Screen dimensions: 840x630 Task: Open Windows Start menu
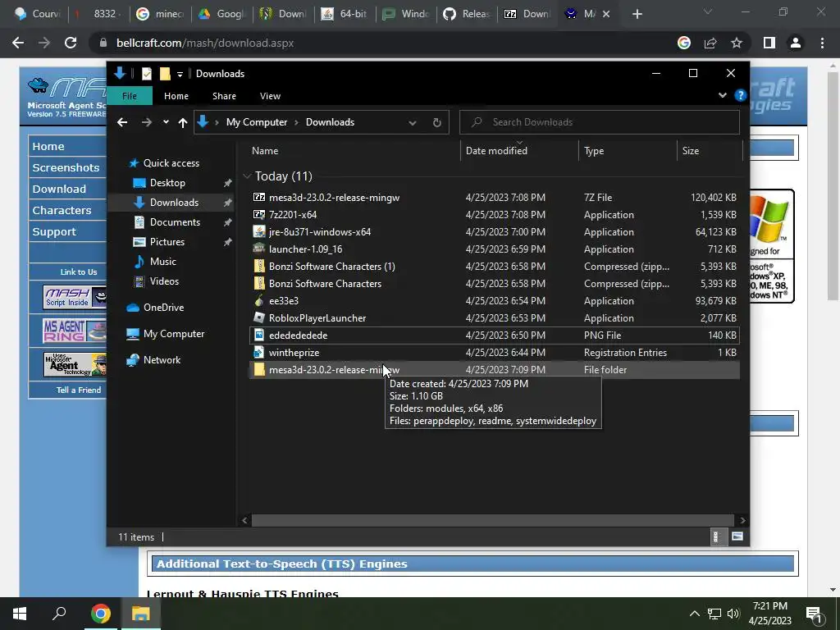coord(20,614)
